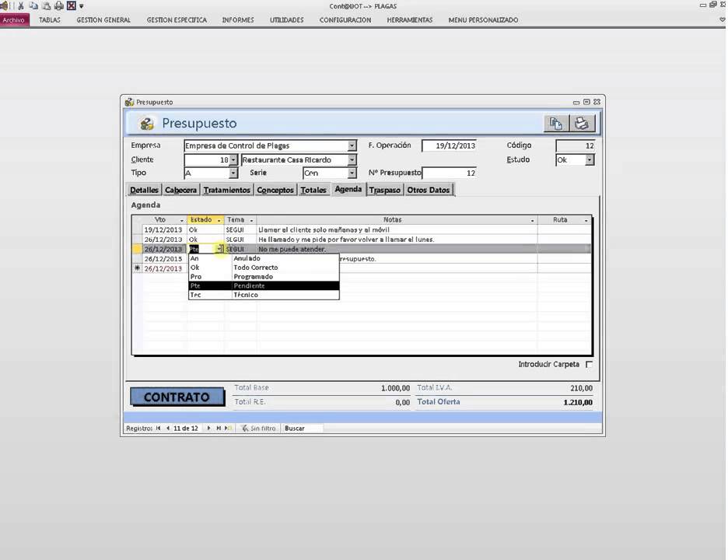The height and width of the screenshot is (560, 728).
Task: Open the header Estado dropdown showing Ok
Action: 590,159
